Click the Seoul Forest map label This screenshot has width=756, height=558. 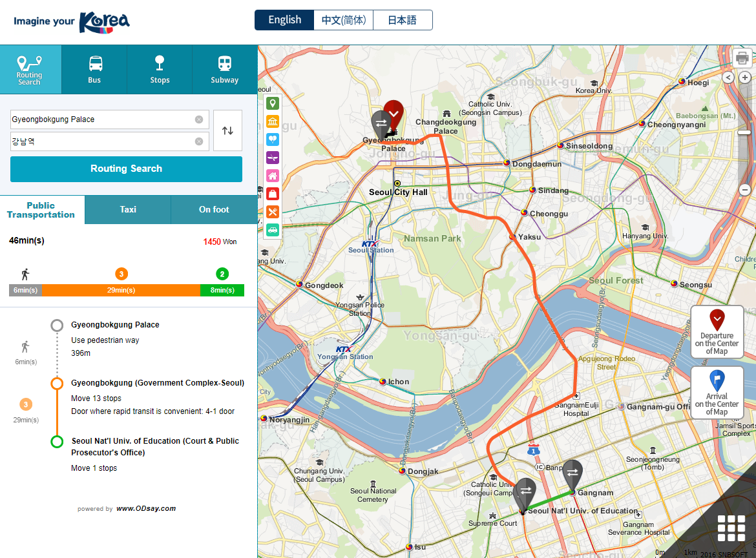point(616,280)
